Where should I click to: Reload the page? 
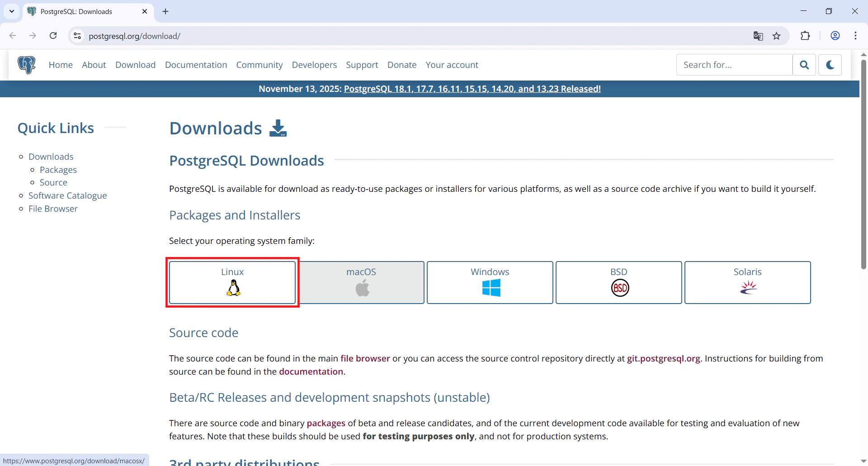[x=53, y=36]
